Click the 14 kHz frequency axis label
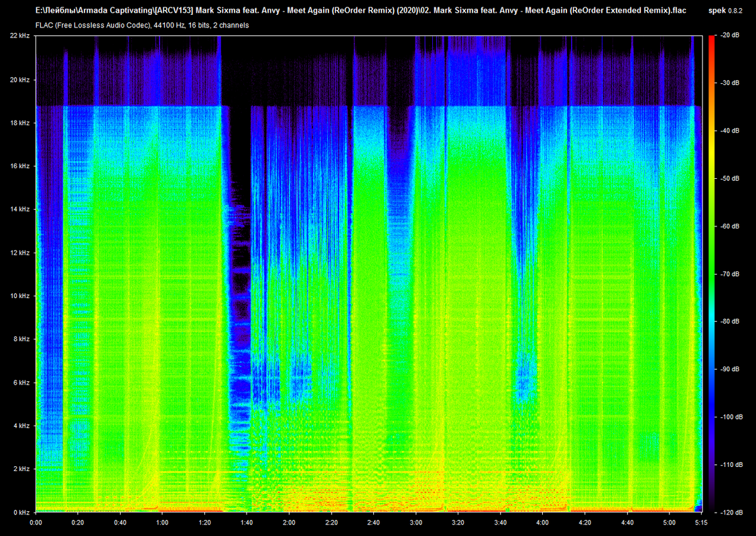The image size is (756, 536). tap(19, 209)
